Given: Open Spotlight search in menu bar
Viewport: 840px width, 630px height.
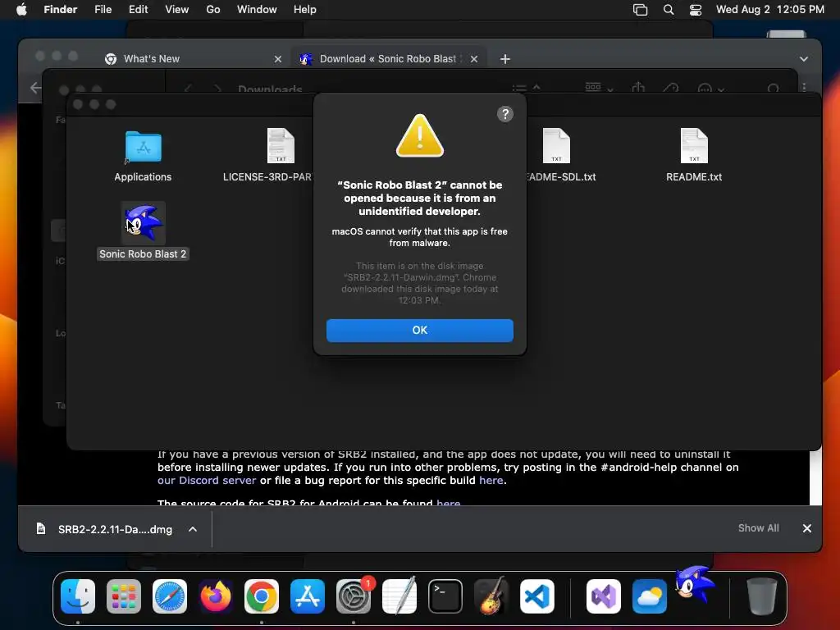Looking at the screenshot, I should pos(668,10).
